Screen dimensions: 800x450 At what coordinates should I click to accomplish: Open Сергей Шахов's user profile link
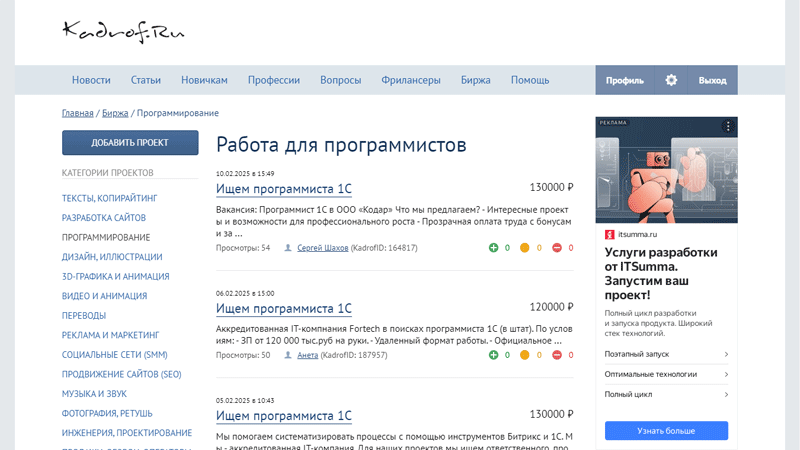coord(322,247)
